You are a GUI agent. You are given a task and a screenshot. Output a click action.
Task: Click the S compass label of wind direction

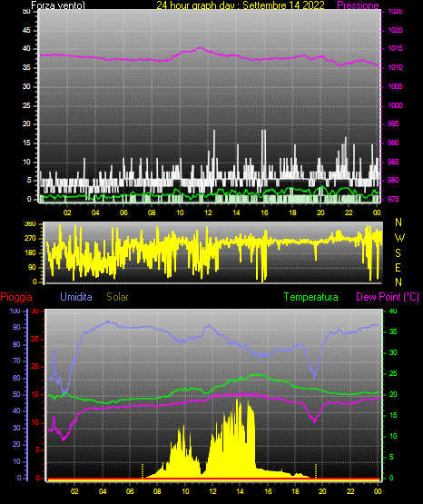tap(398, 253)
